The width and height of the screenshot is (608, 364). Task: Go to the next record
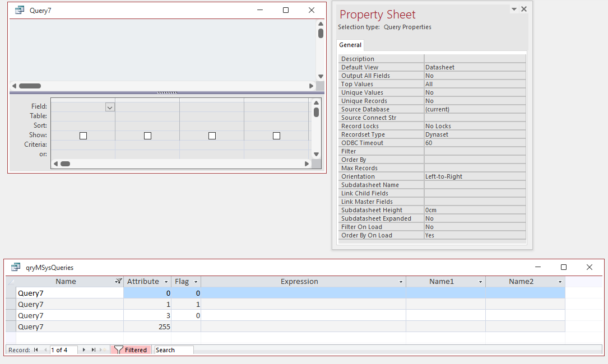click(x=83, y=349)
